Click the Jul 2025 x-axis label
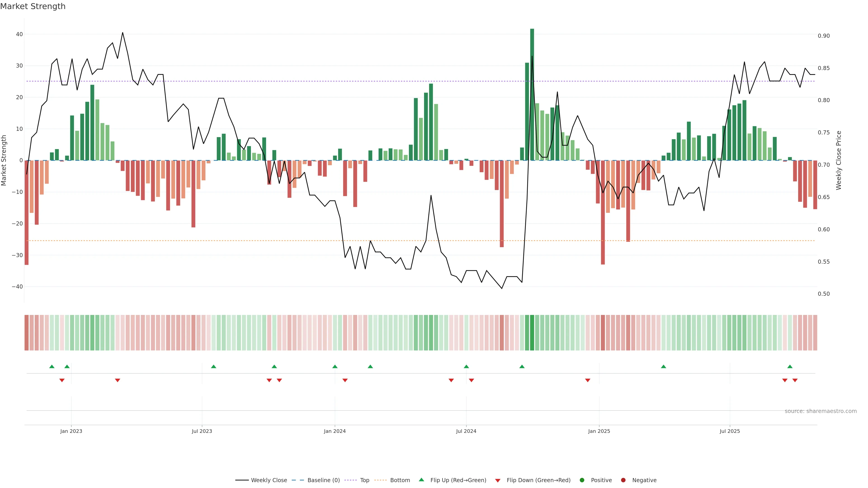868x488 pixels. click(x=730, y=431)
